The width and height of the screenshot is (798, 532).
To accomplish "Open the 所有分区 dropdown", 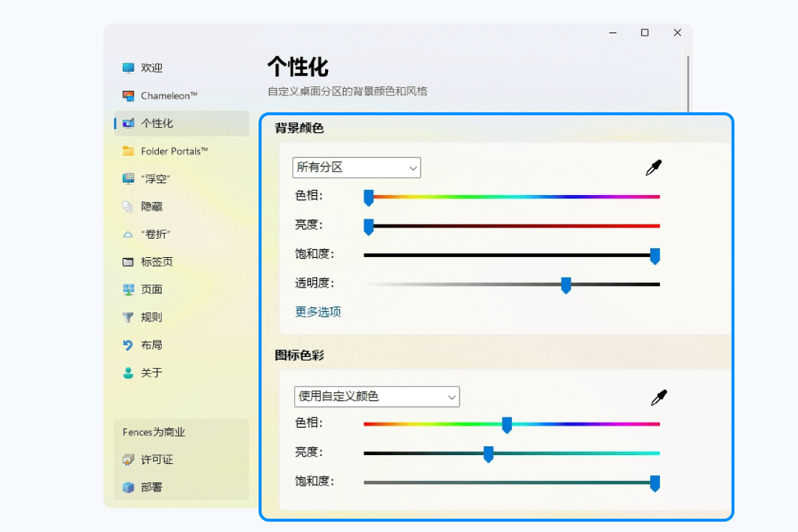I will (356, 168).
